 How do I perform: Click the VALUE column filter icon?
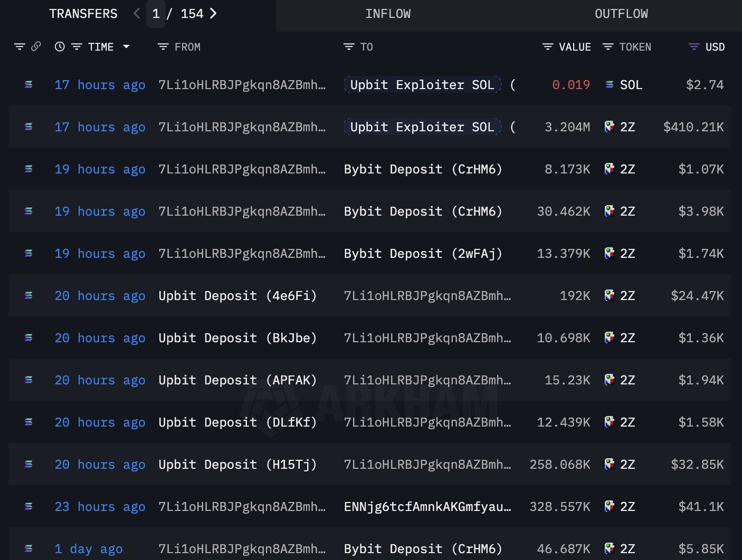pos(547,46)
